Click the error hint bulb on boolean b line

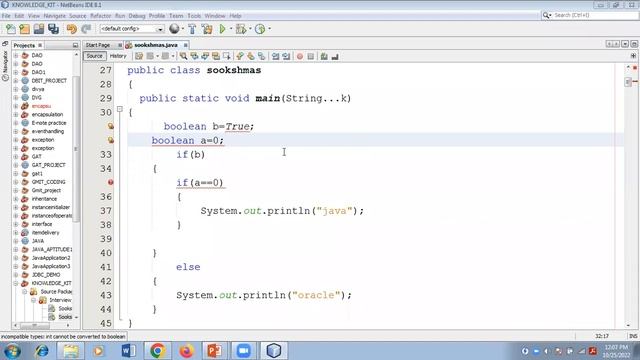[111, 126]
